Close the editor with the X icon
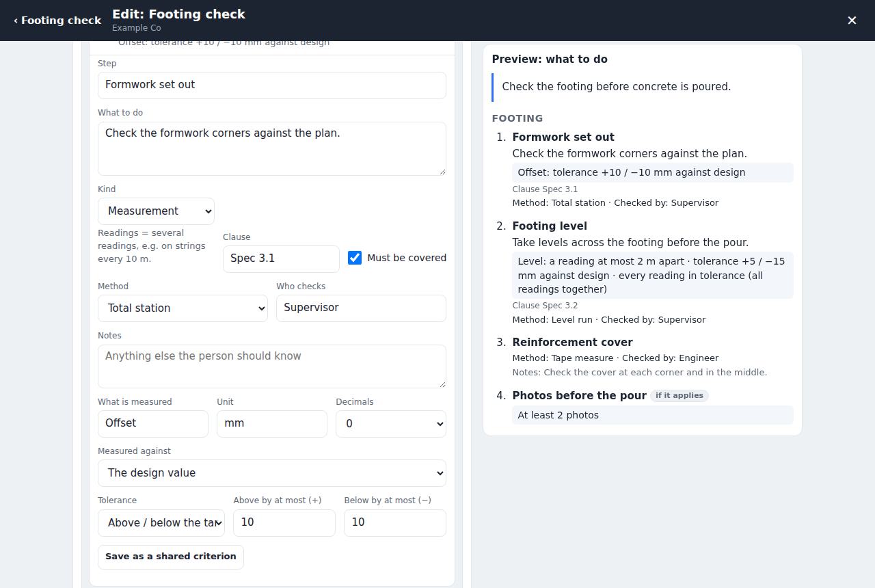 tap(852, 21)
